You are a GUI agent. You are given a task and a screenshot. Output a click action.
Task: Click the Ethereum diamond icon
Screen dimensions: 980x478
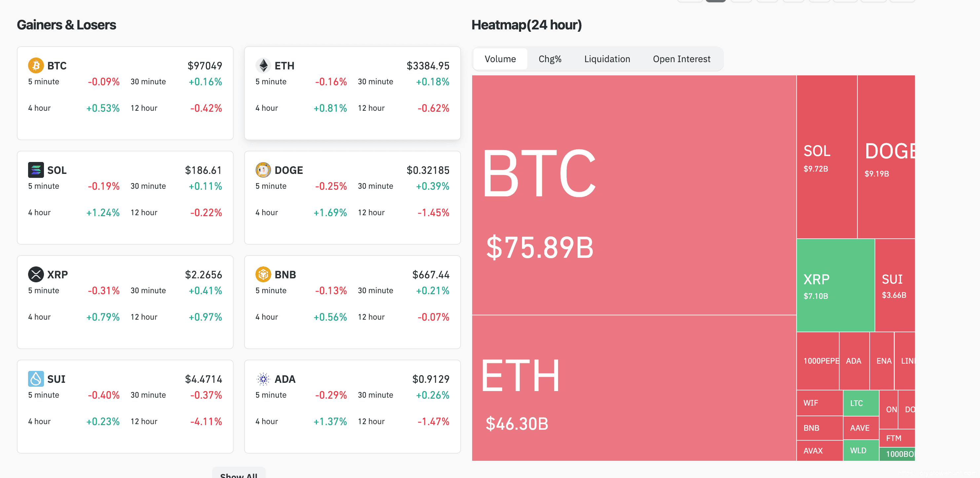click(263, 65)
